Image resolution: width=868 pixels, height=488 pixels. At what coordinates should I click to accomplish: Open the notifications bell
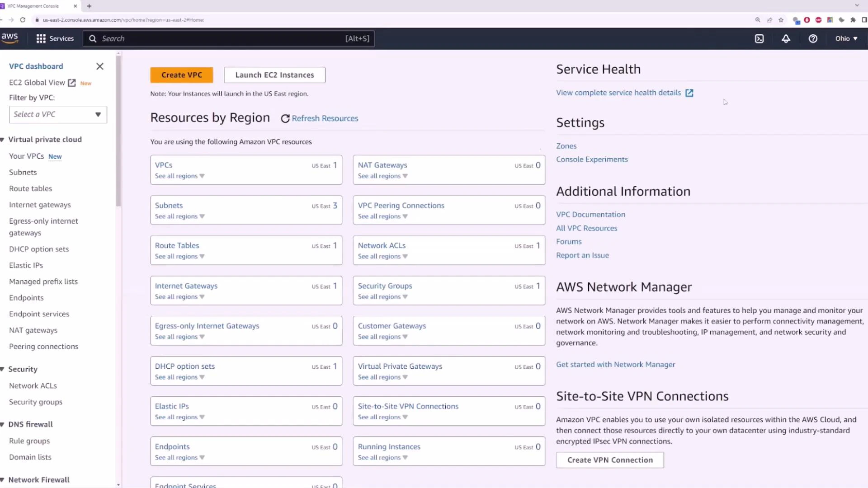point(786,38)
